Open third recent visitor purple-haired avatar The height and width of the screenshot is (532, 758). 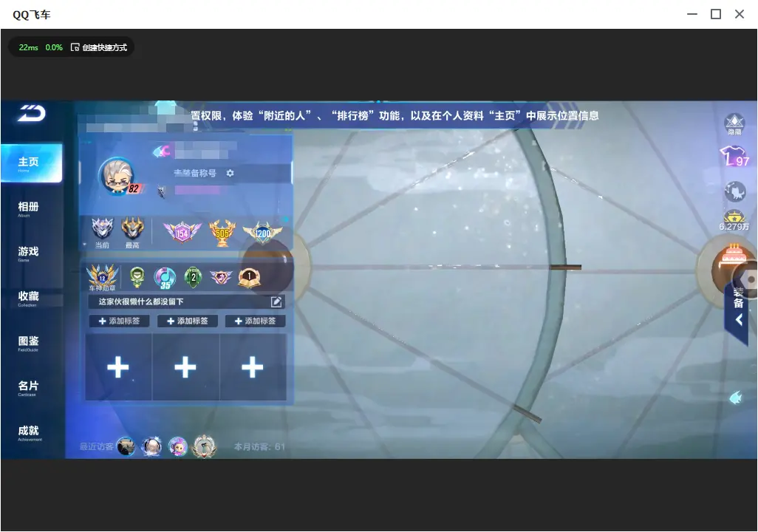178,446
